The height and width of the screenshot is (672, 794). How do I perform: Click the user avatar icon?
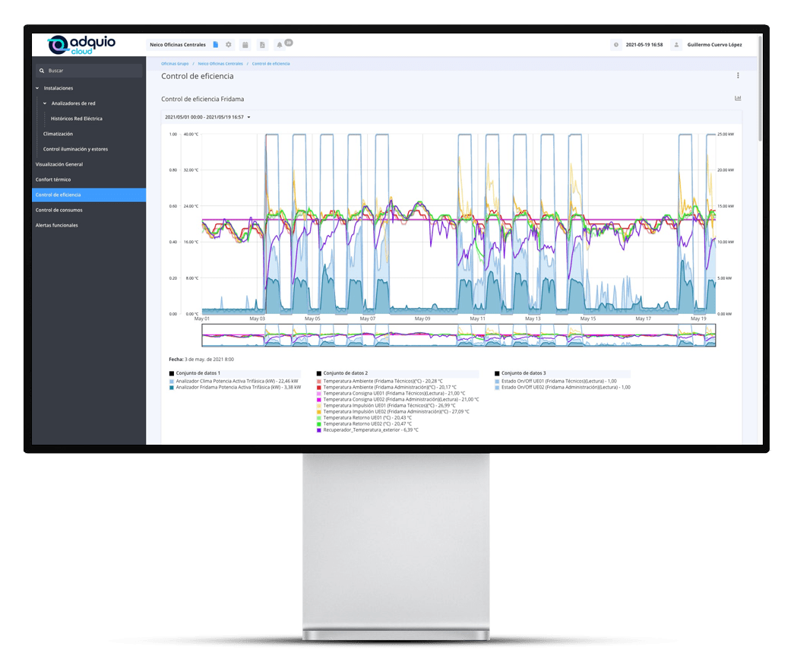[x=676, y=45]
